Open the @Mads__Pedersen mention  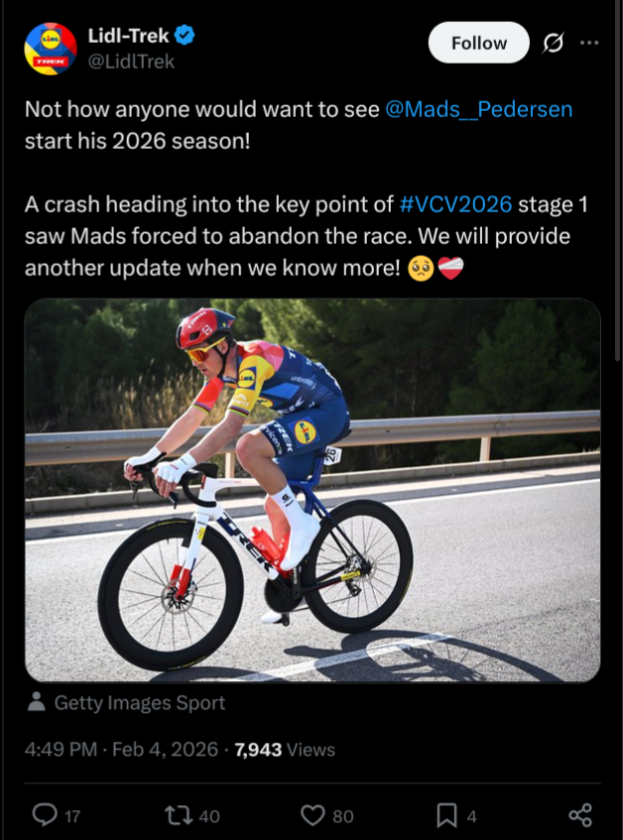click(x=478, y=109)
